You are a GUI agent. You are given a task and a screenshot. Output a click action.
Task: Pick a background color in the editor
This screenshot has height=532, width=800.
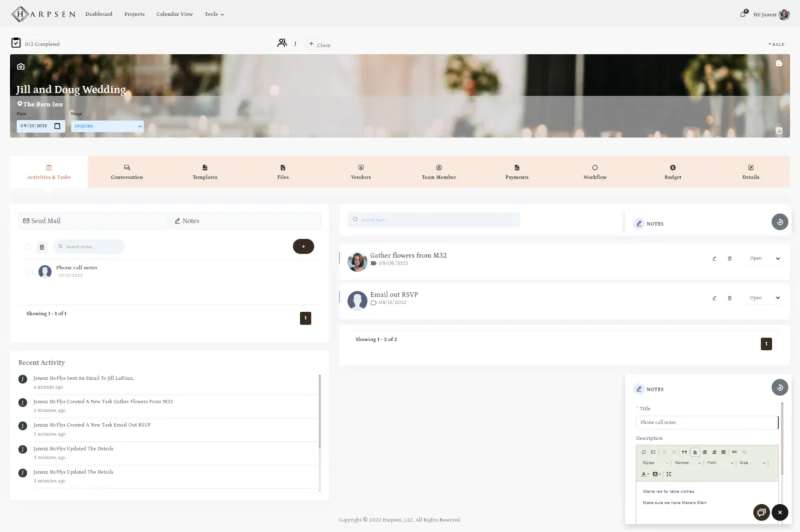point(657,474)
